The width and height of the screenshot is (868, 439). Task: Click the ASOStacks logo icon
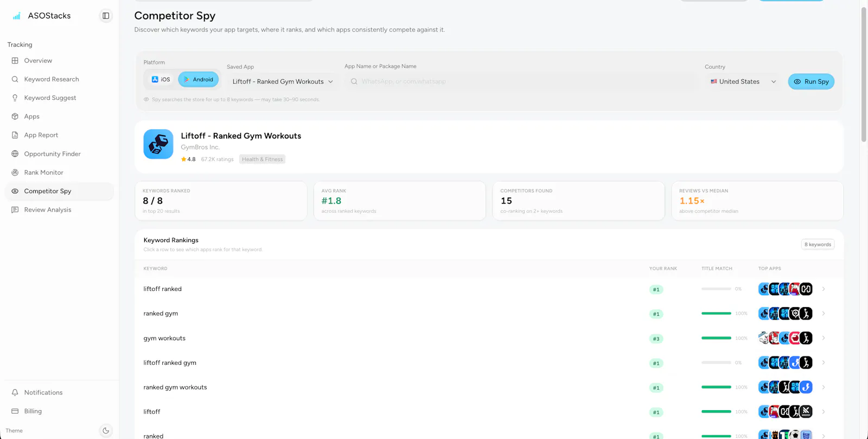[17, 16]
